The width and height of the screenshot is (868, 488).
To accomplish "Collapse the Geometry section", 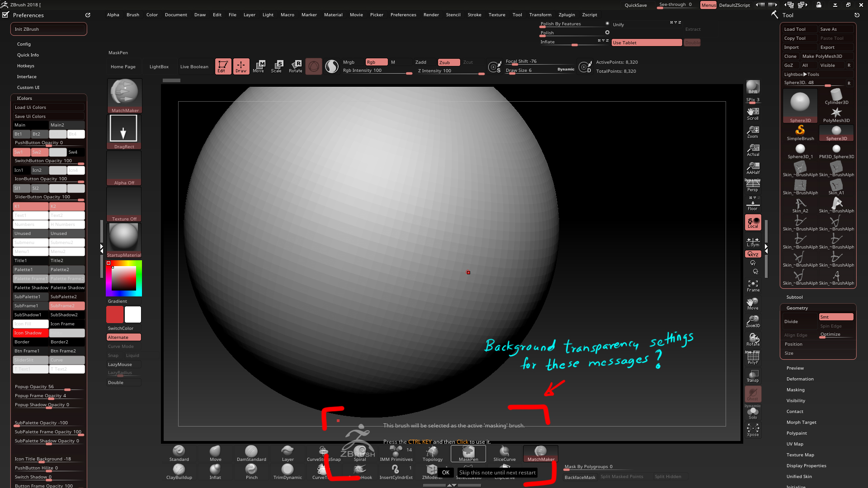I will coord(797,308).
